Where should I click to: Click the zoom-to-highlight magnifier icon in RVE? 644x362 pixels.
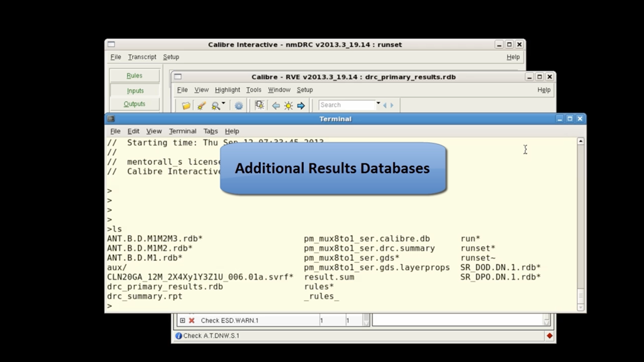(215, 105)
